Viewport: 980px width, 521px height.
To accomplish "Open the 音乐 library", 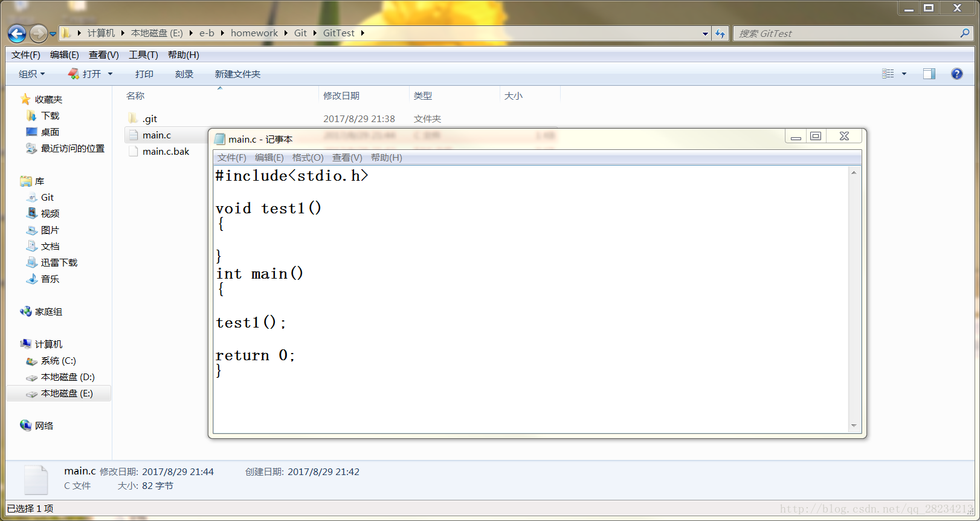I will click(x=50, y=279).
